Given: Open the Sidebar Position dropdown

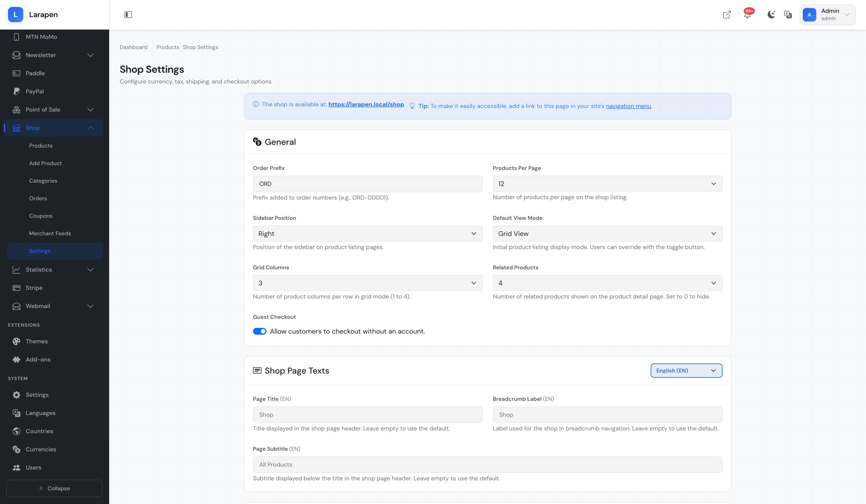Looking at the screenshot, I should pyautogui.click(x=367, y=234).
